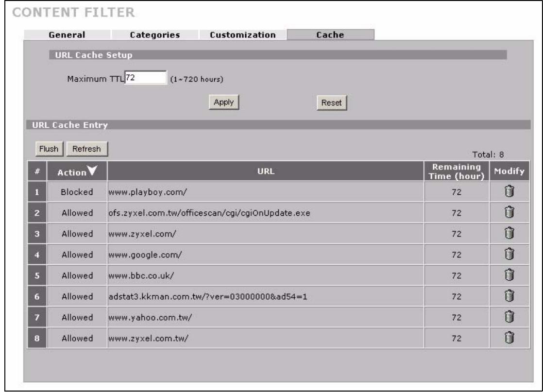Screen dimensions: 543x392
Task: Select the Blocked action cell in row 1
Action: coord(77,192)
